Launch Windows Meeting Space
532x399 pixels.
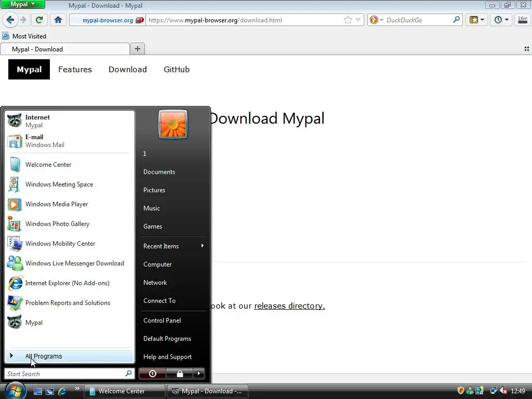(70, 184)
